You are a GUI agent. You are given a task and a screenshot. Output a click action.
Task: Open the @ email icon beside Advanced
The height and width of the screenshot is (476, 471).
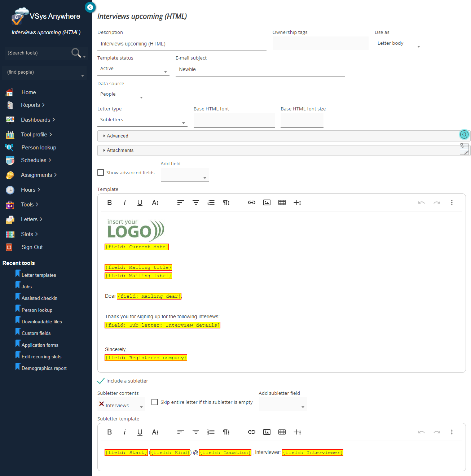tap(464, 135)
